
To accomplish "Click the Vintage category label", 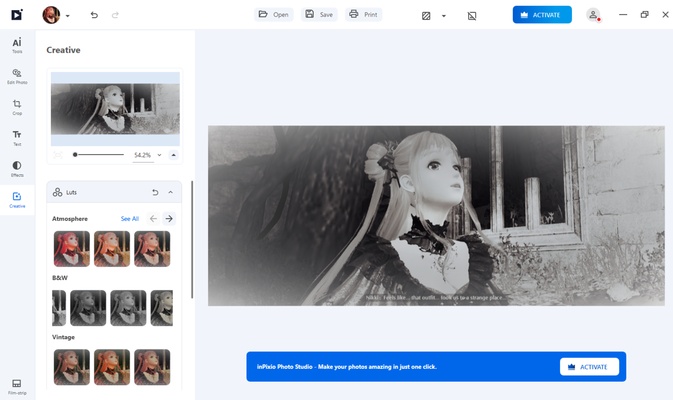I will coord(63,337).
